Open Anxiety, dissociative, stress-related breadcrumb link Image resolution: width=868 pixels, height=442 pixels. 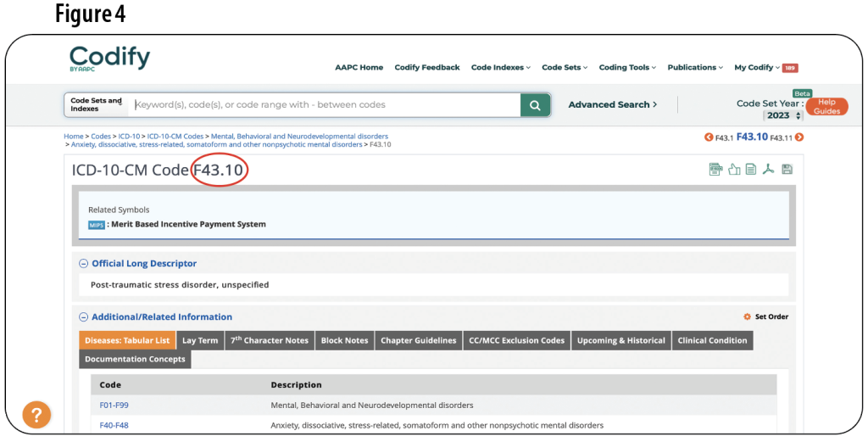216,144
